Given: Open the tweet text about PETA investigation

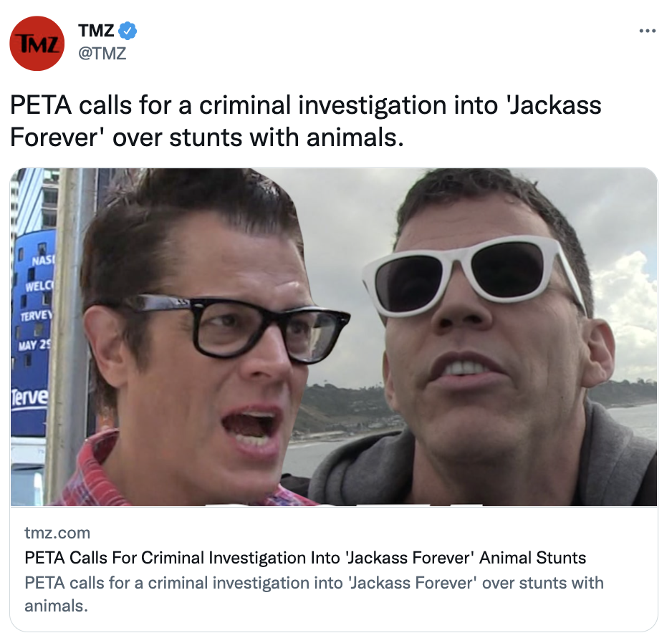Looking at the screenshot, I should pos(306,121).
